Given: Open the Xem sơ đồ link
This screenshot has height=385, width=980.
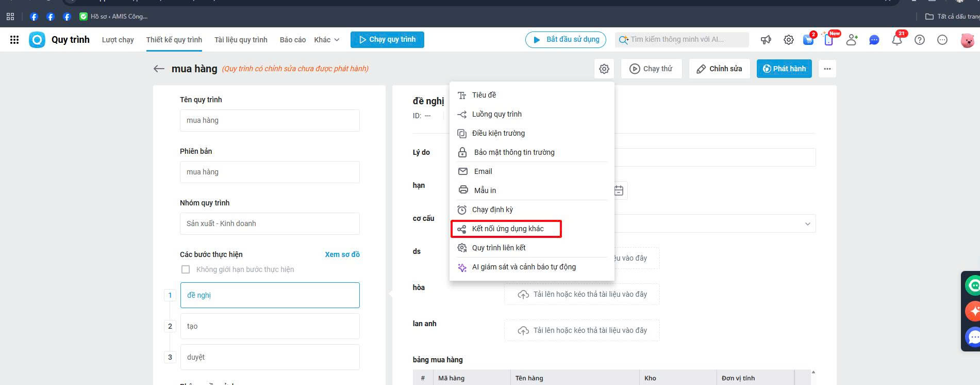Looking at the screenshot, I should pyautogui.click(x=342, y=254).
